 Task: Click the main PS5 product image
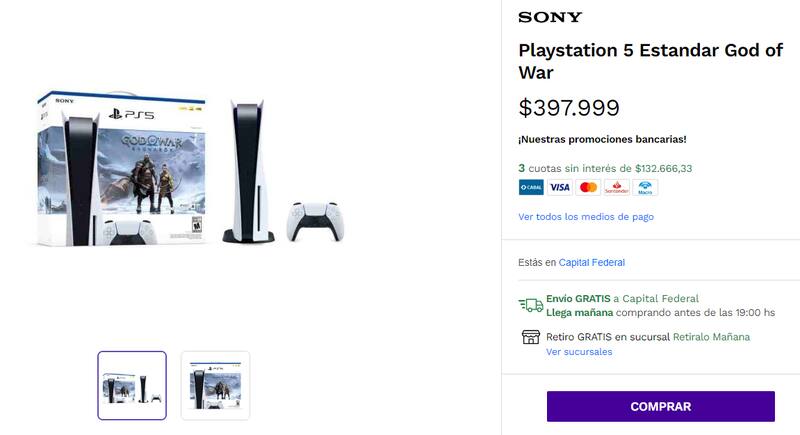click(190, 170)
